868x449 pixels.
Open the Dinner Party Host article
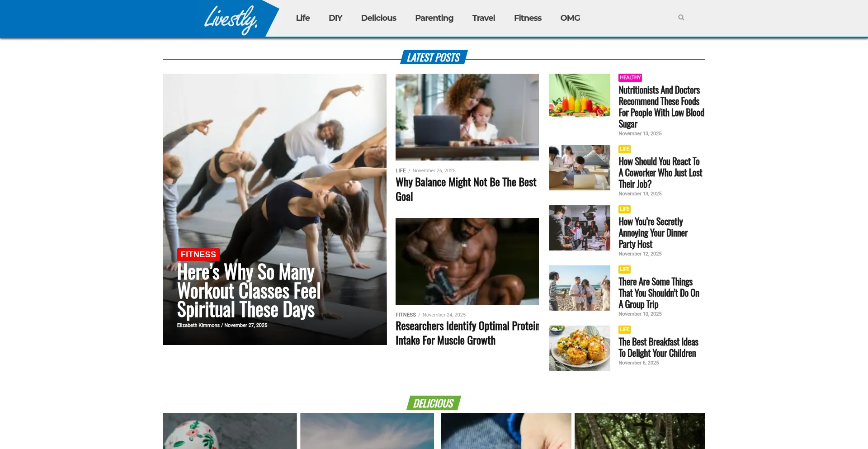pyautogui.click(x=653, y=233)
